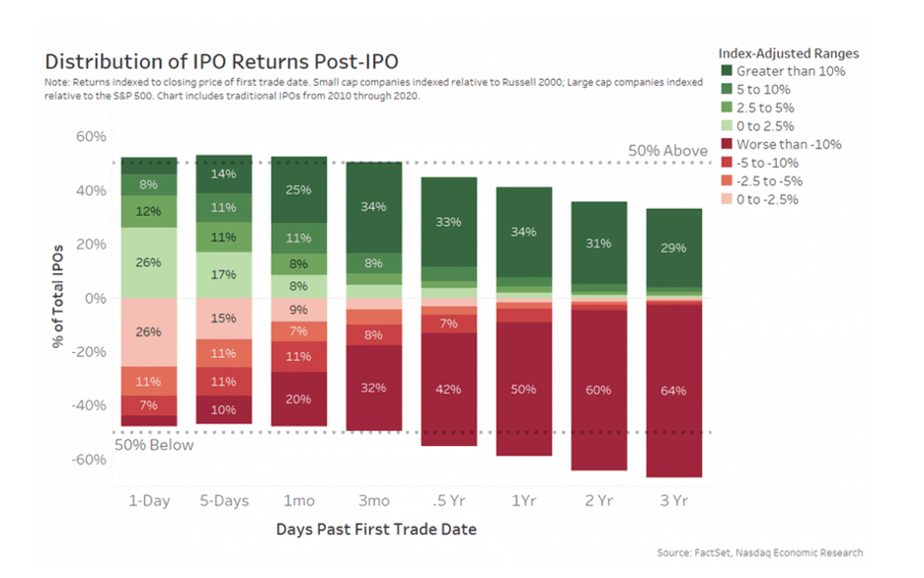Click the 50% segment in 1Yr bar
The height and width of the screenshot is (578, 924).
[x=524, y=389]
